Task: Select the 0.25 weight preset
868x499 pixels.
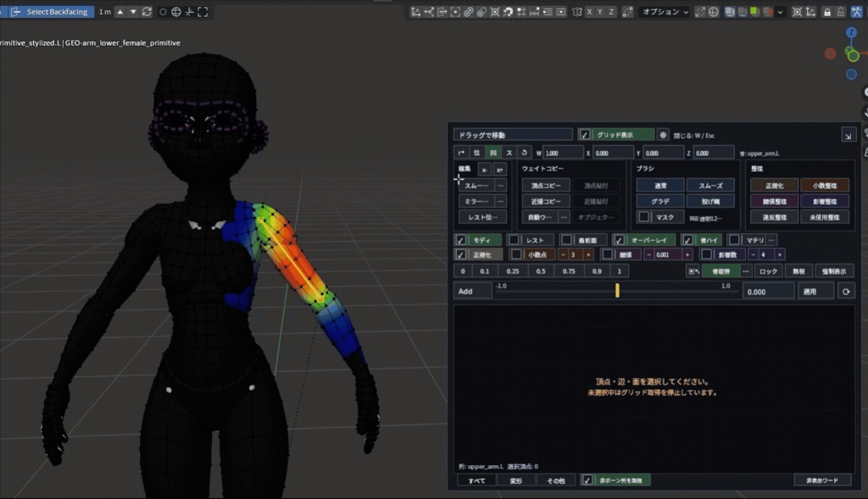Action: point(513,271)
